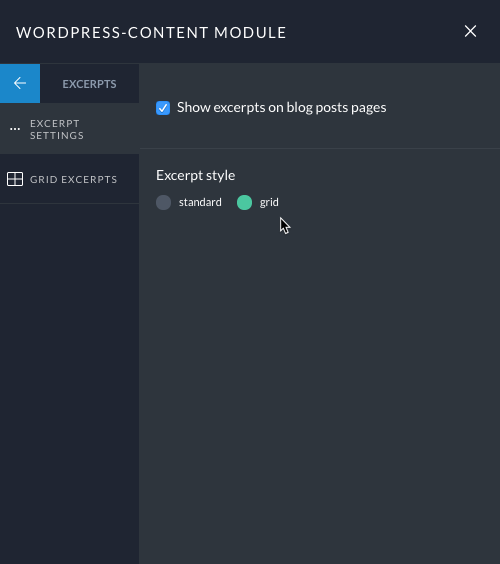Close the WordPress-Content Module panel

tap(470, 31)
